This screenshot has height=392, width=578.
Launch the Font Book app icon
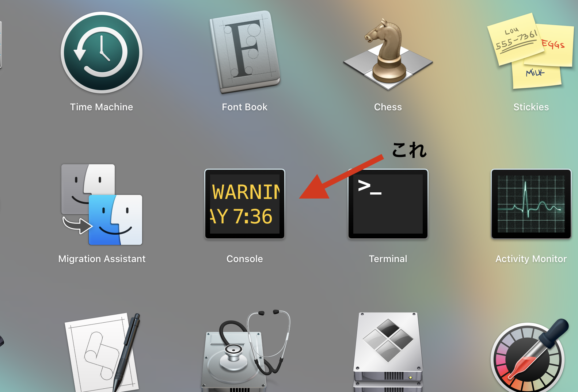point(245,52)
